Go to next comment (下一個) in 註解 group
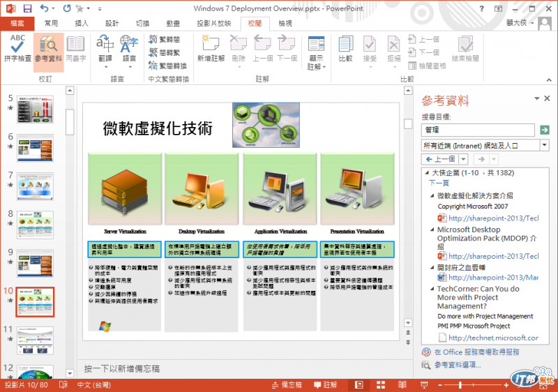The image size is (558, 392). [287, 48]
